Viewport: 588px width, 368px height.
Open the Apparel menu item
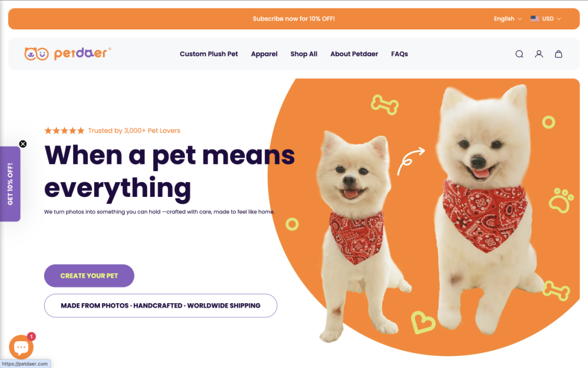[264, 54]
